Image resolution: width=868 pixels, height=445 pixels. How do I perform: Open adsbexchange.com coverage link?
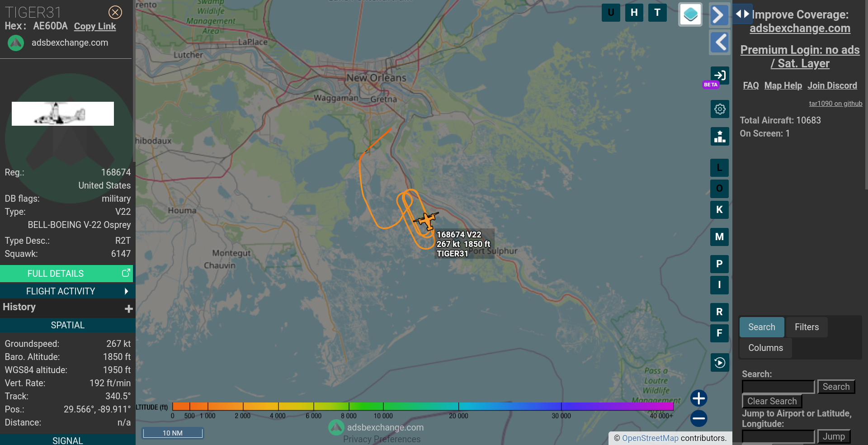800,28
